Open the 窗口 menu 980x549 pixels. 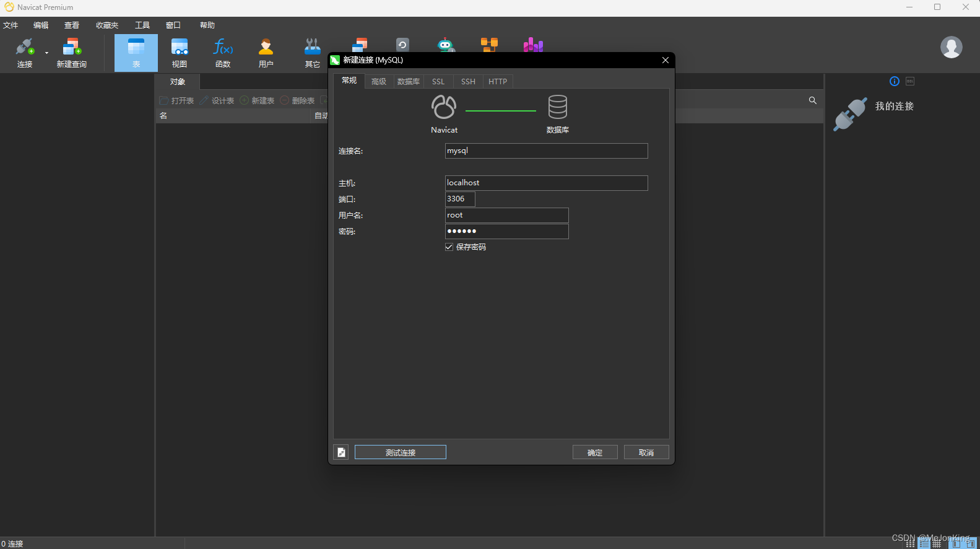[173, 25]
